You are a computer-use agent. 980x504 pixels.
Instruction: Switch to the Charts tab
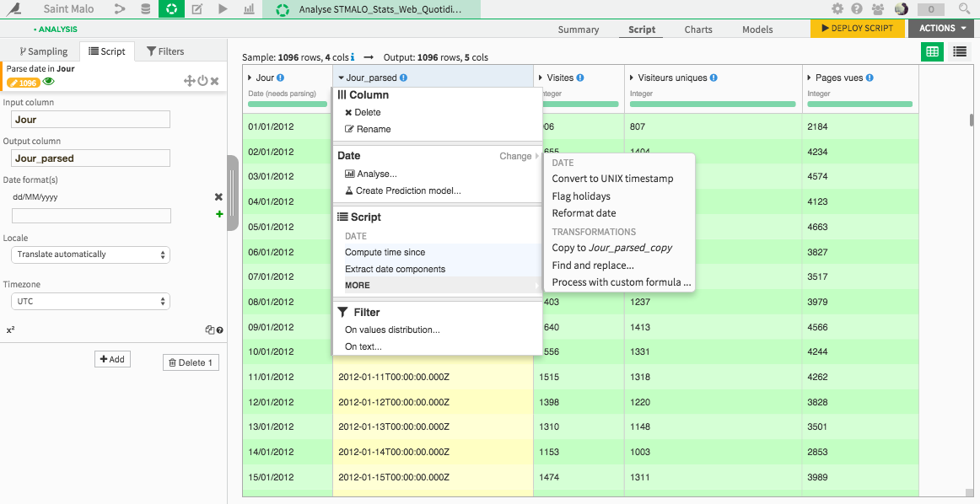point(697,29)
